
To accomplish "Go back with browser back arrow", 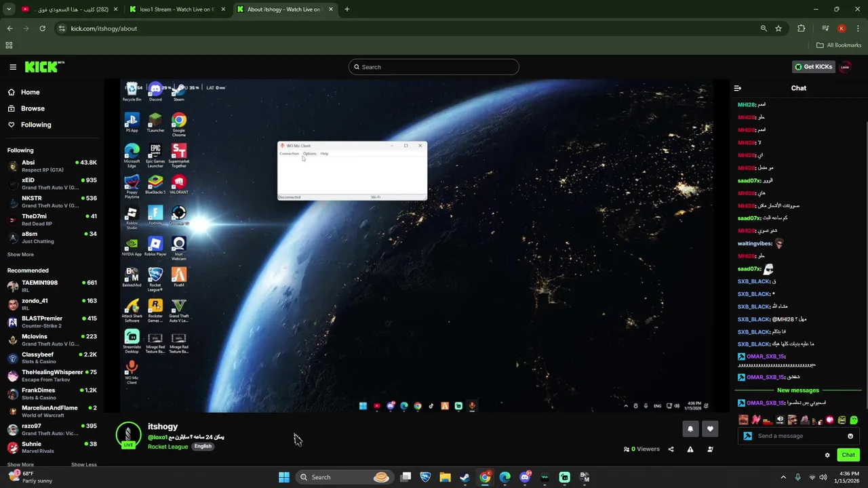I will [9, 28].
